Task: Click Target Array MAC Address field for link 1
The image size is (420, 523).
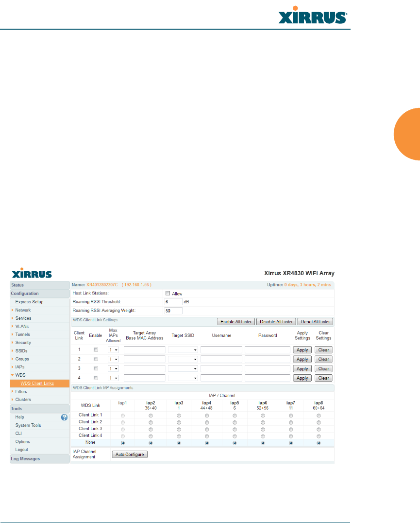Action: click(x=145, y=350)
